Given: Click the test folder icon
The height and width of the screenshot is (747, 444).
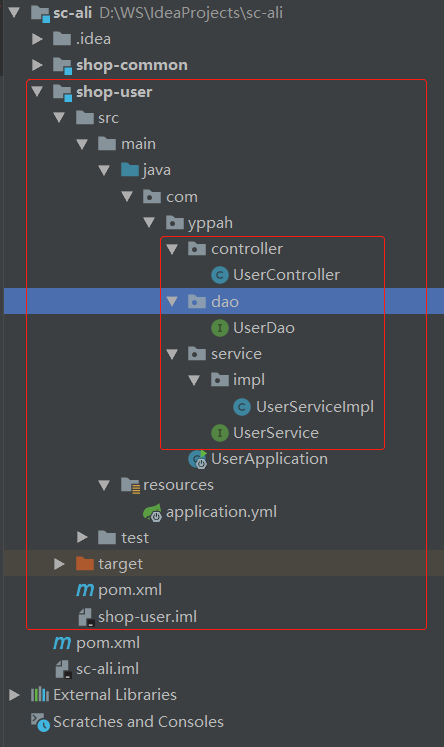Looking at the screenshot, I should point(107,537).
